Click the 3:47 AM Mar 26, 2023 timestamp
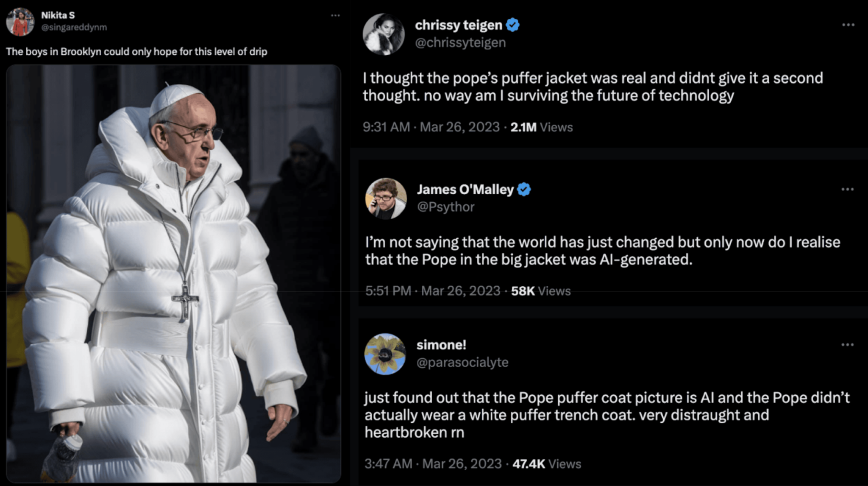868x486 pixels. pyautogui.click(x=433, y=464)
